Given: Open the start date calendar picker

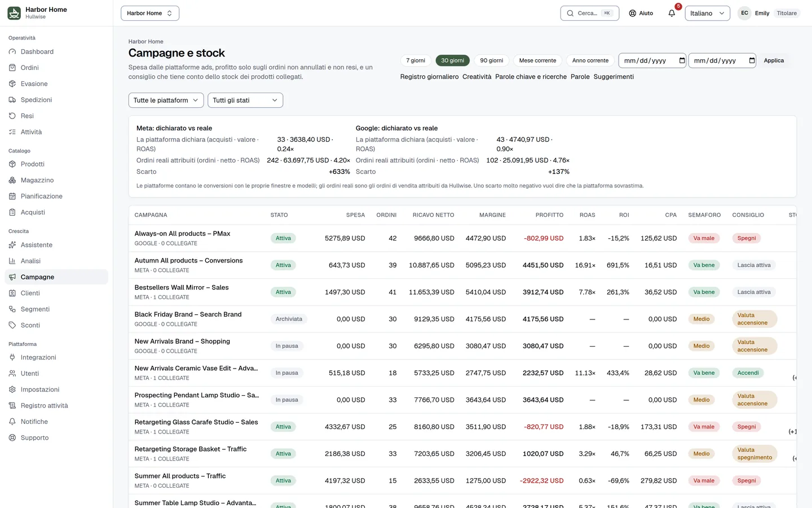Looking at the screenshot, I should [x=682, y=60].
